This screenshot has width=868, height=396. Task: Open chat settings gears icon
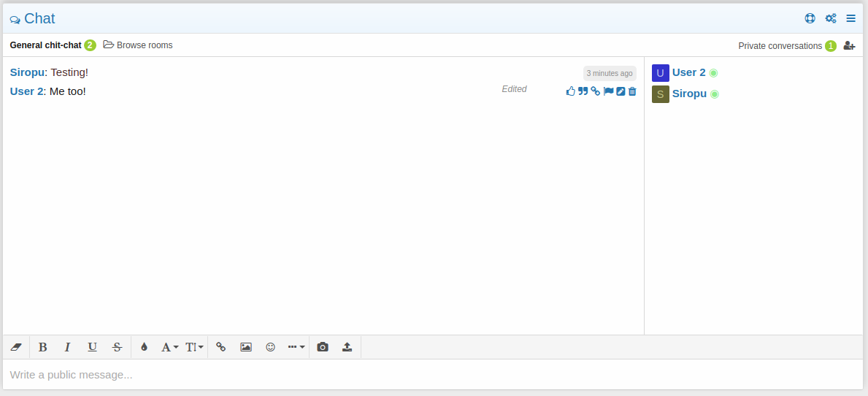tap(831, 18)
